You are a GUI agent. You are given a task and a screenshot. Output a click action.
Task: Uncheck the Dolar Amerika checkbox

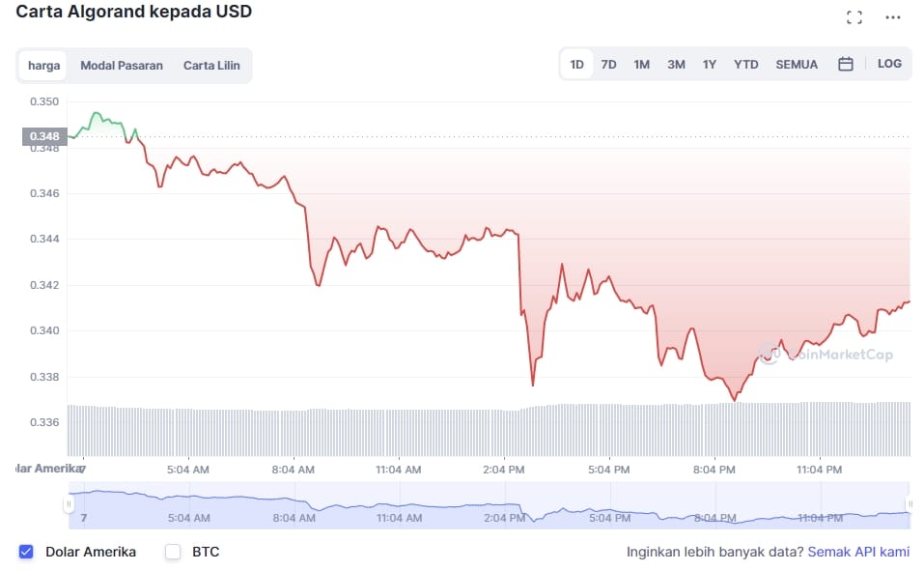[26, 552]
